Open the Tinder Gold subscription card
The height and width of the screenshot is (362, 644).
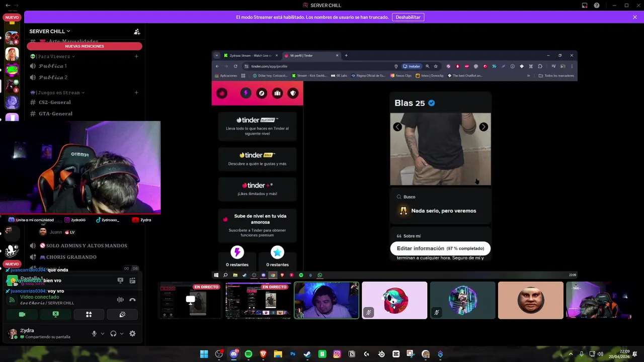(258, 159)
